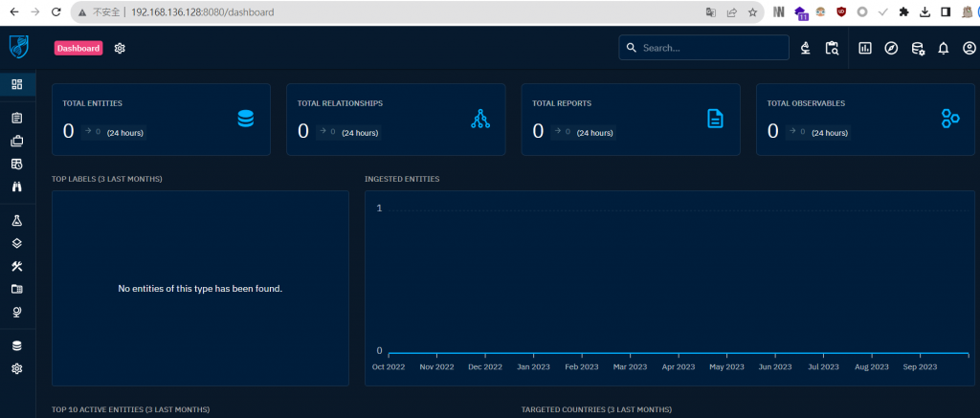Screen dimensions: 980x418
Task: Click 'TARGETED COUNTRIES (3 LAST MONTHS)' heading
Action: coord(596,409)
